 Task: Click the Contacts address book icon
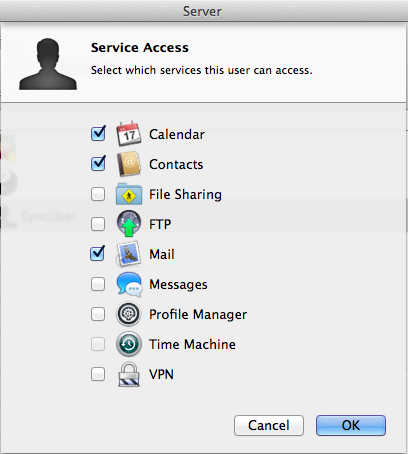pos(129,164)
